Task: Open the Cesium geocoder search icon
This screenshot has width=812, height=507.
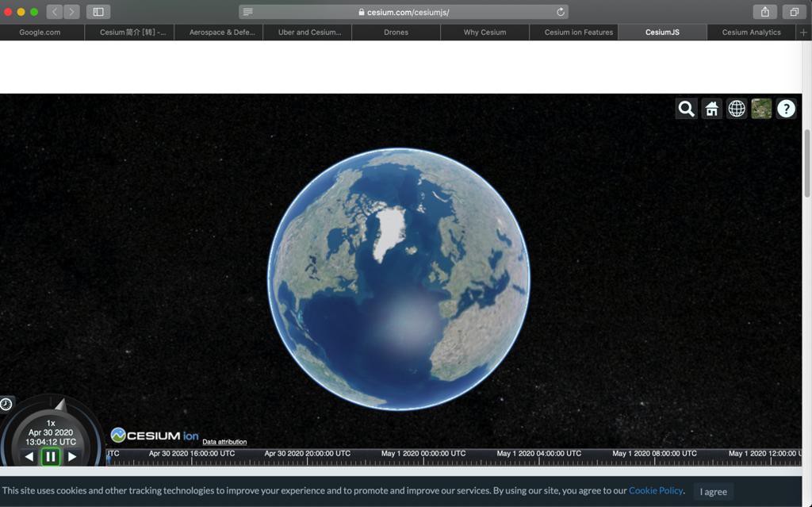Action: coord(686,109)
